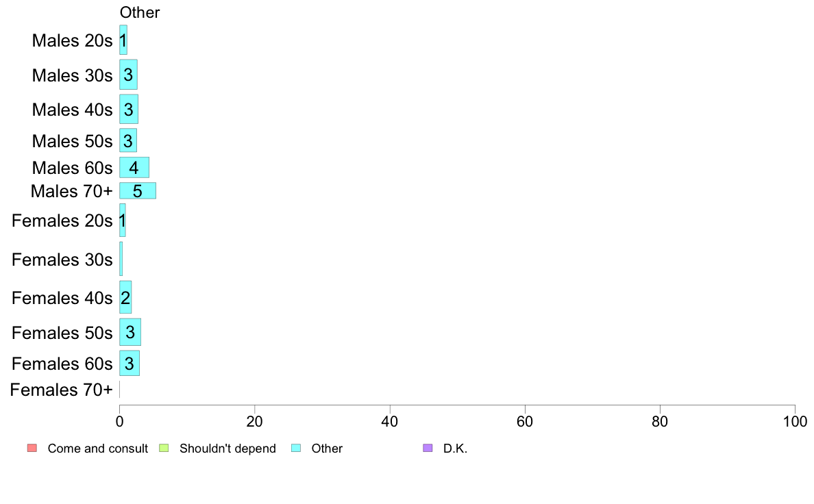
Task: Select the Males 50s bar
Action: coord(128,140)
